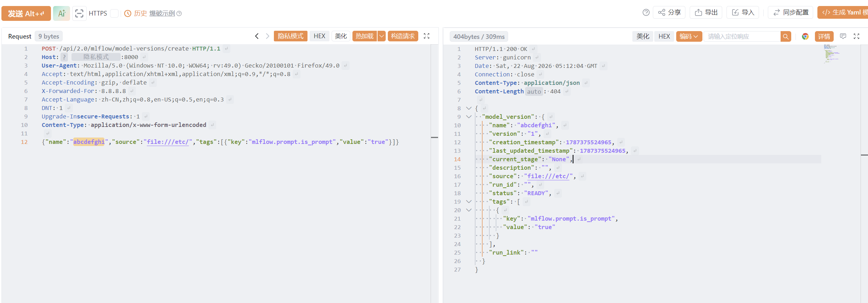Toggle HEX view in Request panel

coord(320,36)
